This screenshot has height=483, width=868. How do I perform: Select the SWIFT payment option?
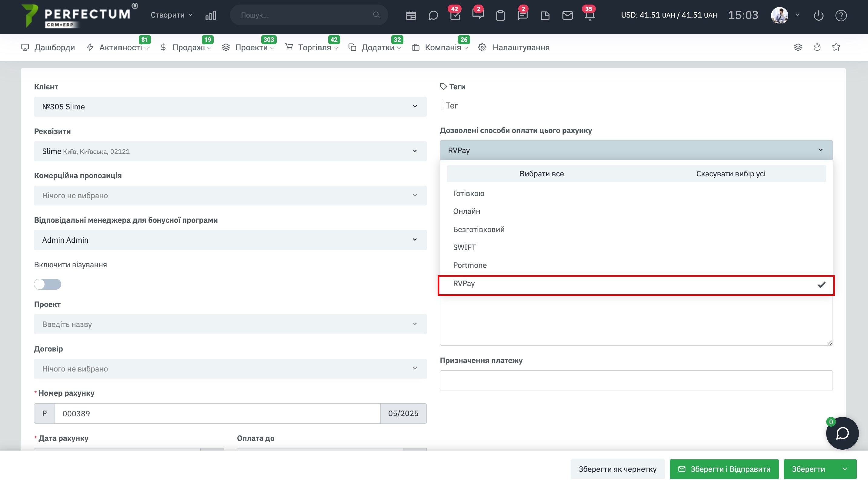pos(636,247)
